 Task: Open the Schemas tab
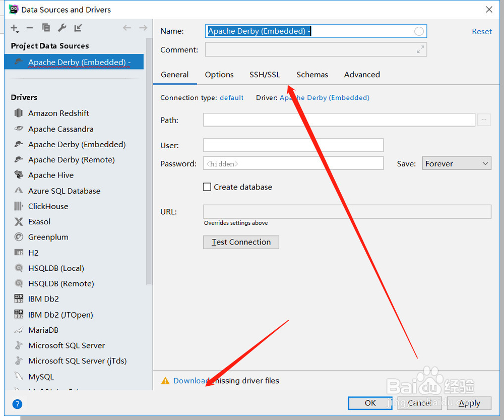tap(312, 75)
